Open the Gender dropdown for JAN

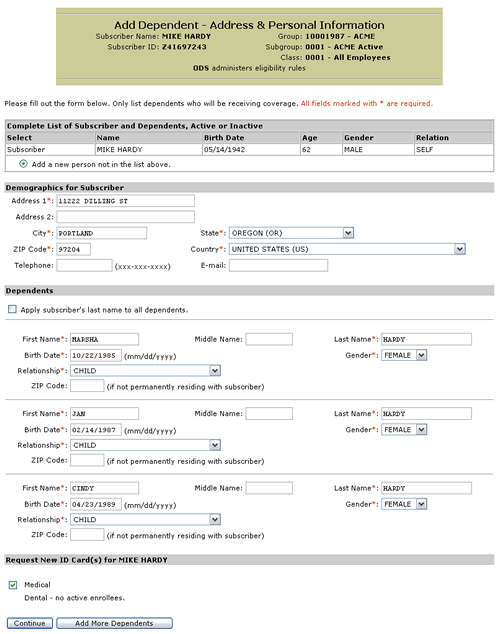tap(404, 429)
